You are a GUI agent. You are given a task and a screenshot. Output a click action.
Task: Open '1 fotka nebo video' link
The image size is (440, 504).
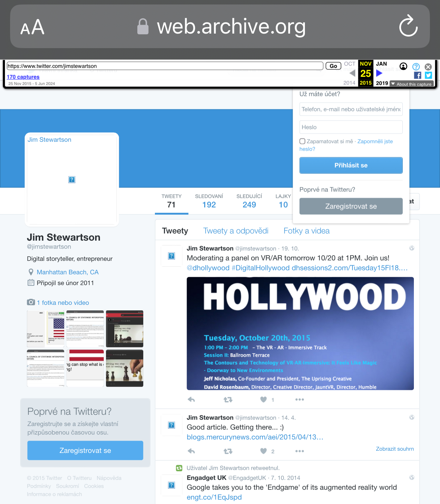pyautogui.click(x=63, y=303)
